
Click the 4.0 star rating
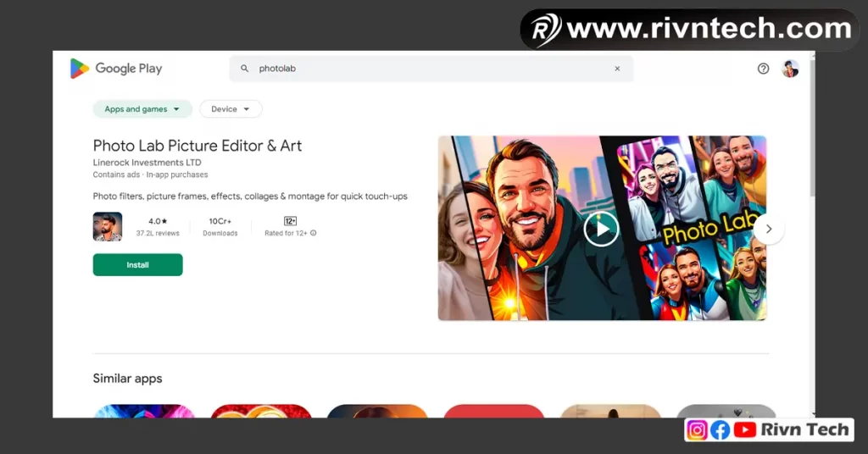pyautogui.click(x=158, y=221)
